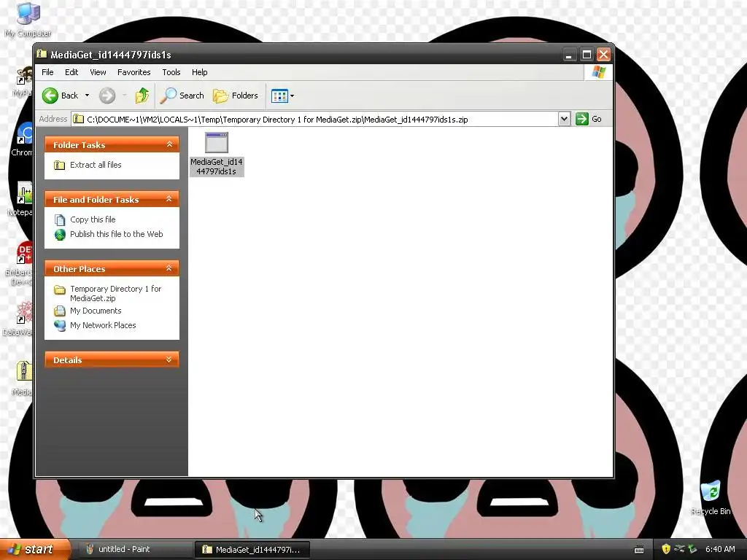
Task: Minimize the MediaGet window
Action: tap(568, 54)
